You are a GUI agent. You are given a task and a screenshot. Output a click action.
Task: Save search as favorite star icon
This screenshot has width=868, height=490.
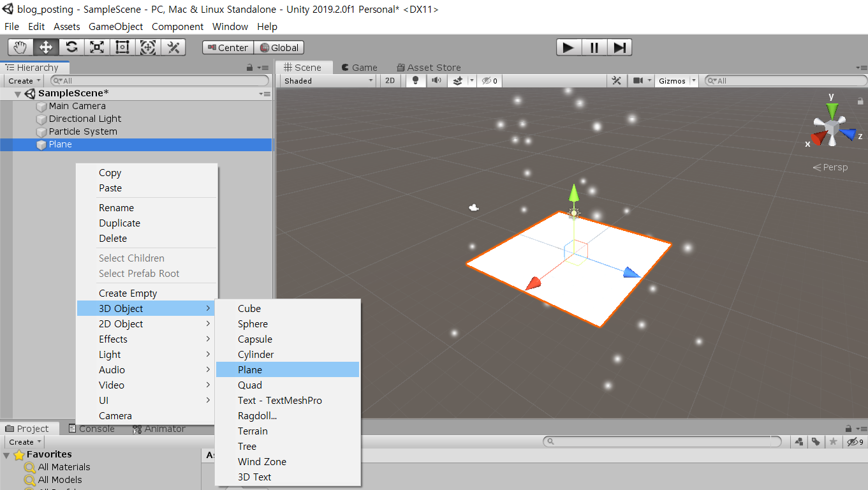coord(833,442)
